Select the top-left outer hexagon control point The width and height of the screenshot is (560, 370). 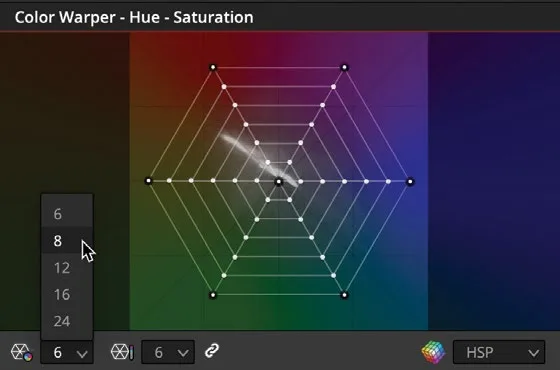tap(213, 67)
